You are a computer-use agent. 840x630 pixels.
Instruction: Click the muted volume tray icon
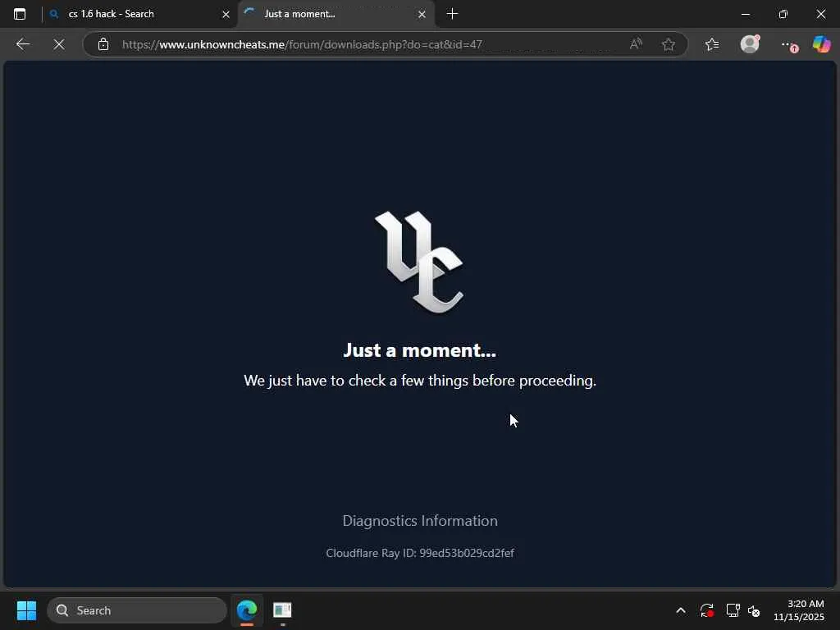click(x=754, y=610)
